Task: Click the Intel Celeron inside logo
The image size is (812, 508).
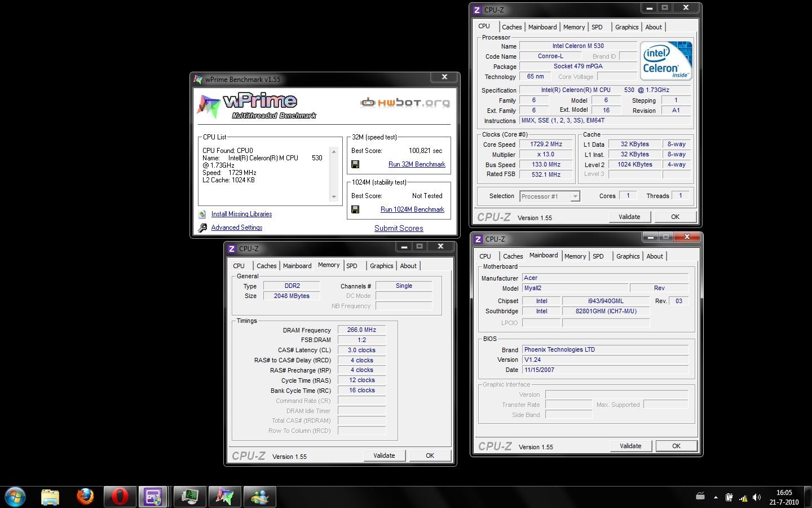Action: [x=665, y=61]
